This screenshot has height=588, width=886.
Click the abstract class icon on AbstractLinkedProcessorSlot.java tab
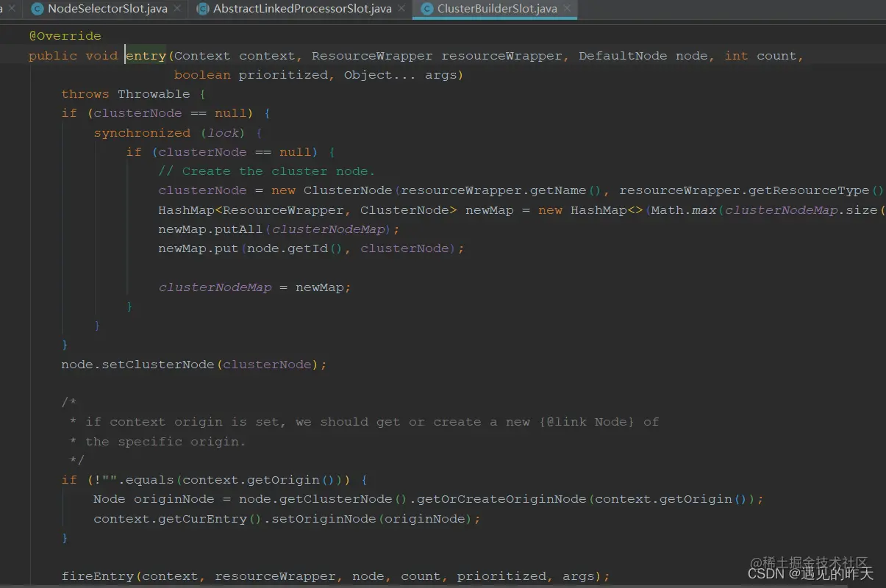pyautogui.click(x=203, y=9)
